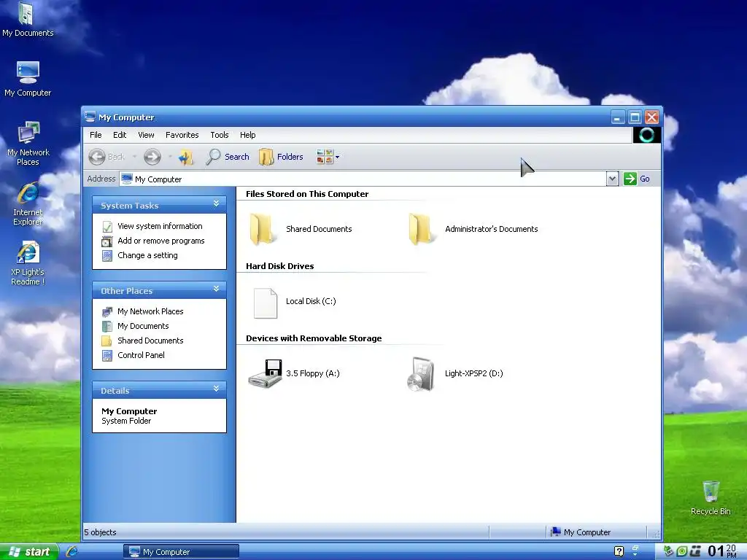Go up one folder level icon

[x=186, y=157]
